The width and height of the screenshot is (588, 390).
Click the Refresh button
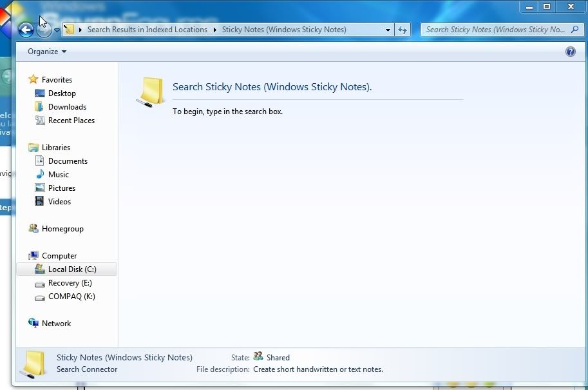click(403, 30)
